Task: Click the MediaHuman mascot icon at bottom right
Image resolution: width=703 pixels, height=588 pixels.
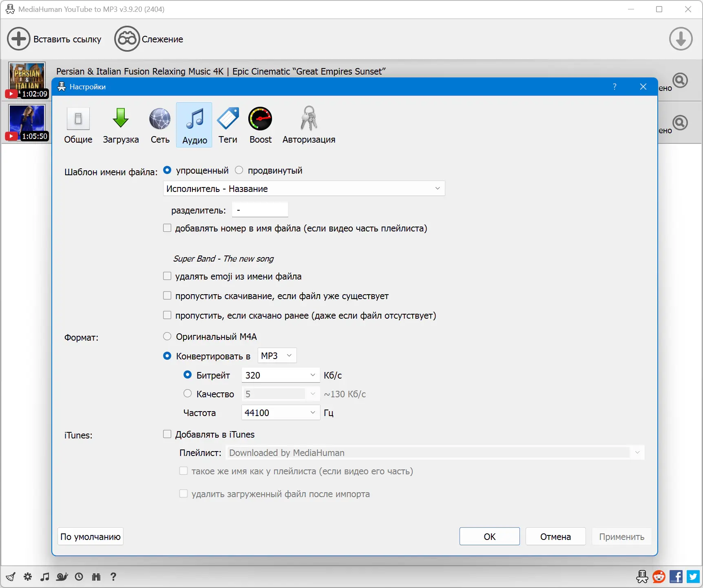Action: coord(642,577)
